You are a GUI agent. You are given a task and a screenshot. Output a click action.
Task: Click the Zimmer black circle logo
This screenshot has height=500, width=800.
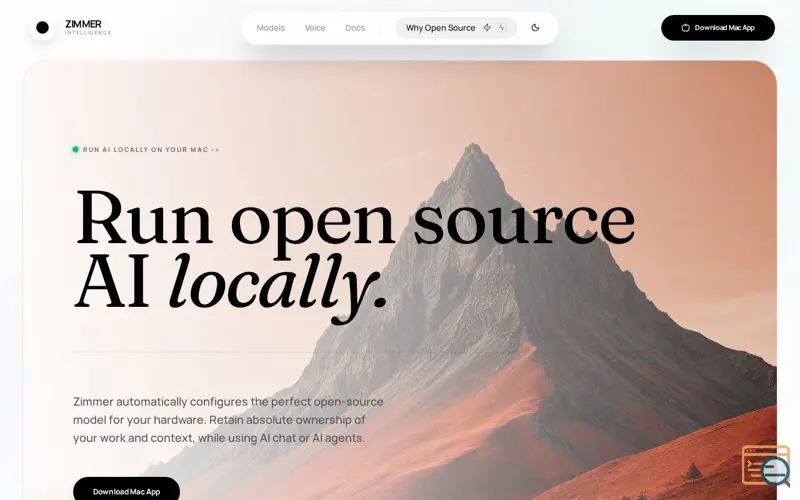coord(42,28)
